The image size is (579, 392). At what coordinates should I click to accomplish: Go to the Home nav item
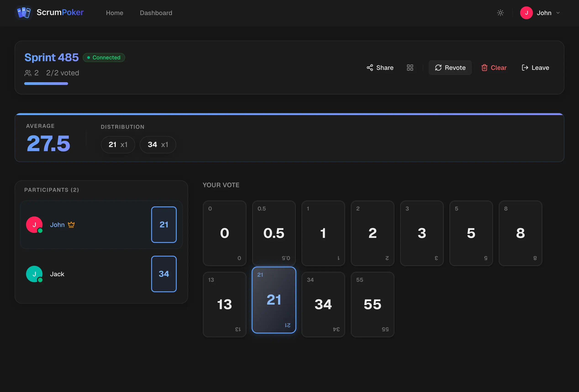pos(114,13)
